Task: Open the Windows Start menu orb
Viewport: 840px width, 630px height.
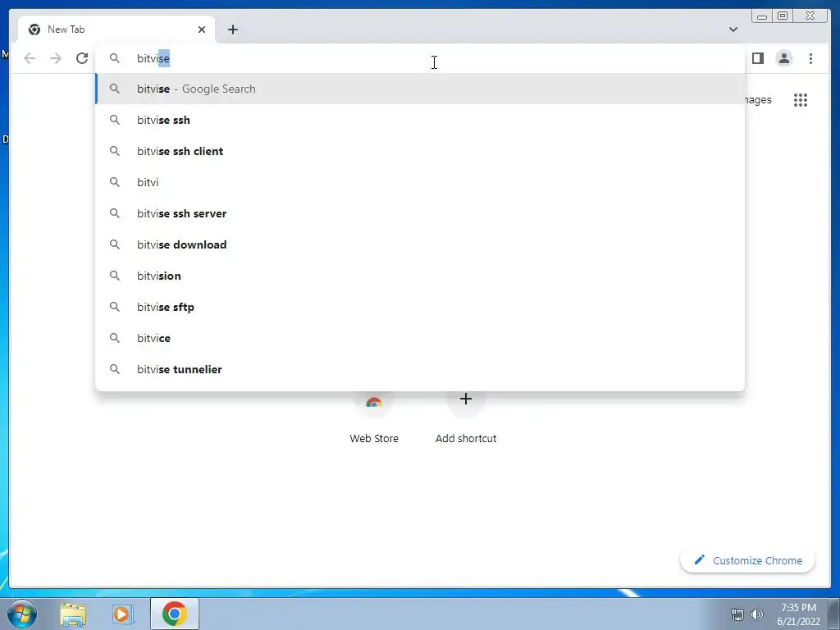Action: pos(22,614)
